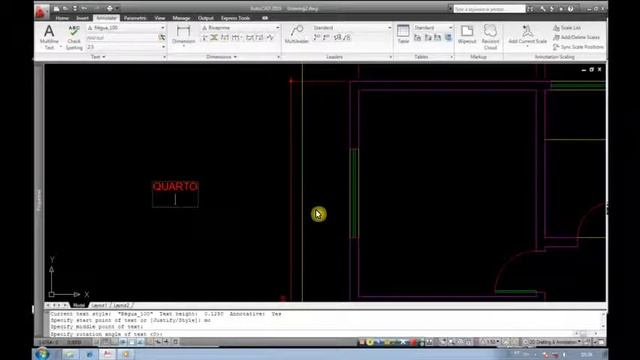Click the command line prompt

[x=107, y=334]
